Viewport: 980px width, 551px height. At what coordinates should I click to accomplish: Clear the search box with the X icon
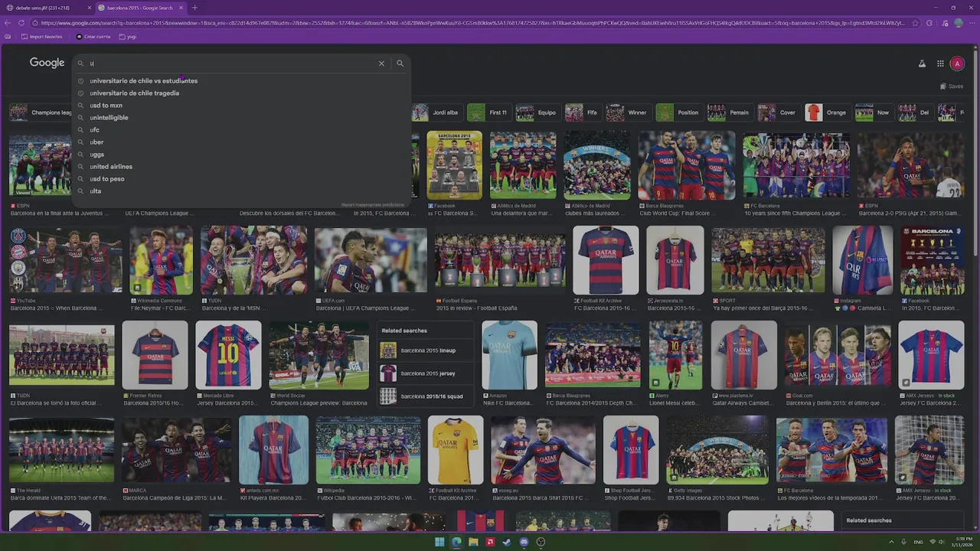point(381,64)
